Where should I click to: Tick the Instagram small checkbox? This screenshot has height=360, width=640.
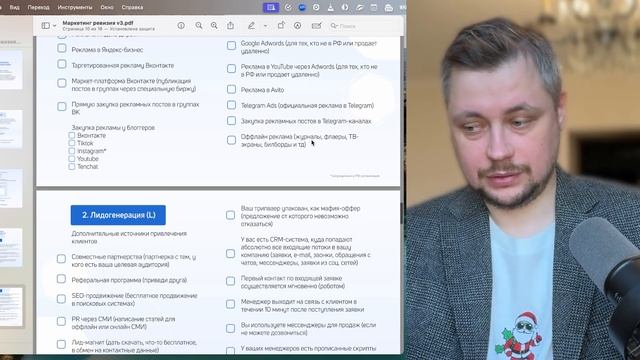coord(72,151)
